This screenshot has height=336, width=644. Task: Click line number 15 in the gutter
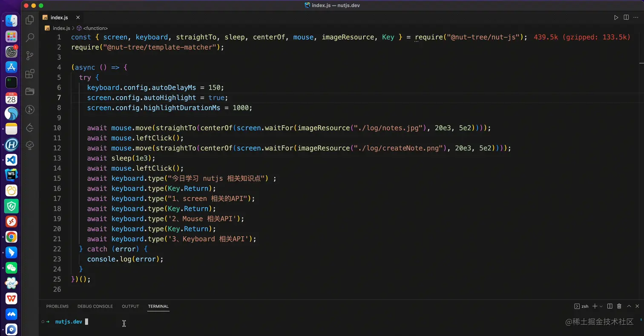tap(57, 178)
